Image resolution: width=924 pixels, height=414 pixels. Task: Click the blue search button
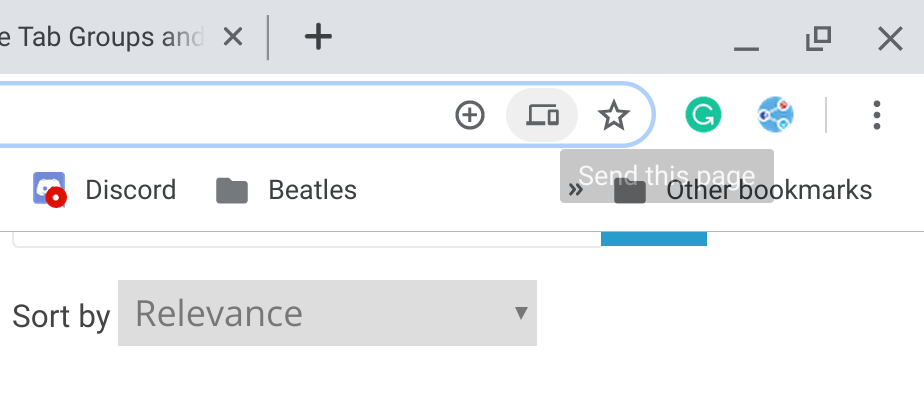tap(654, 239)
